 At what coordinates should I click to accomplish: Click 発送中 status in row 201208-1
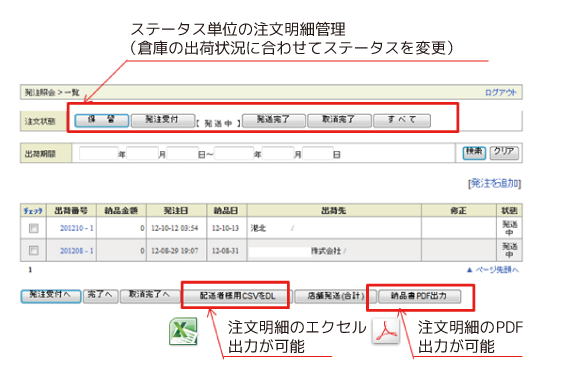(510, 250)
